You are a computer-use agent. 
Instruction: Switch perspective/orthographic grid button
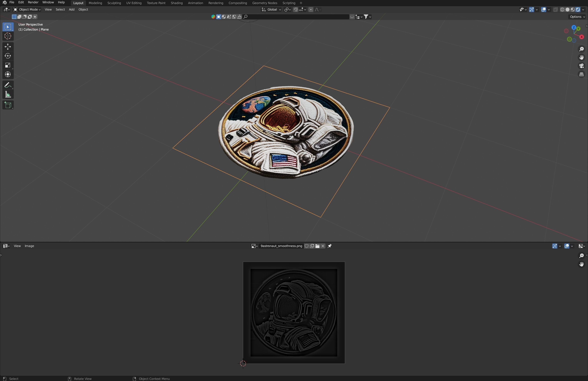tap(581, 74)
